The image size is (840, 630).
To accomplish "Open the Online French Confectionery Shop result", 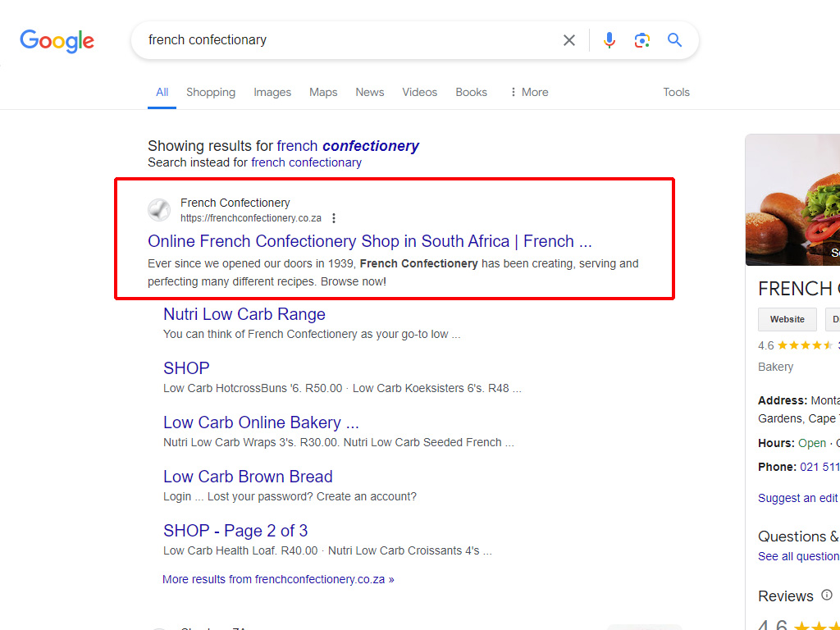I will (369, 241).
